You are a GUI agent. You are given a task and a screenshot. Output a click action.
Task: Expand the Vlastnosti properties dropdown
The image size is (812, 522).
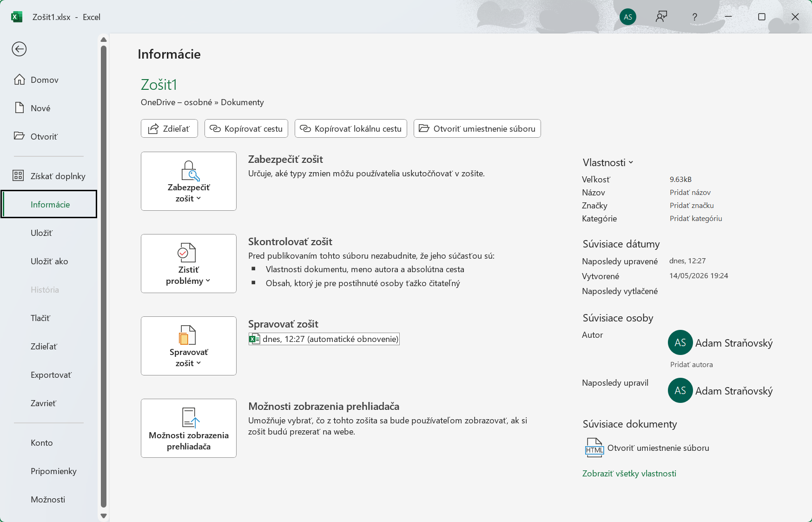pyautogui.click(x=608, y=162)
